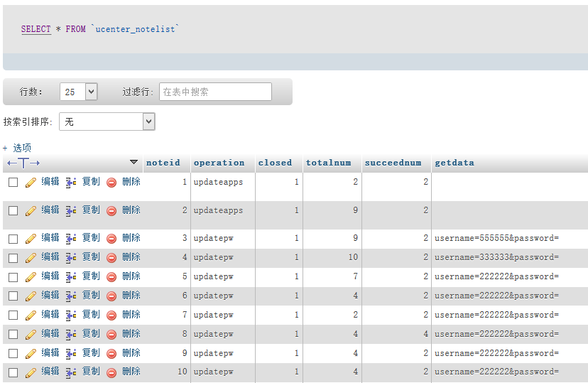
Task: Click the pencil edit icon for noteid 8
Action: (x=31, y=334)
